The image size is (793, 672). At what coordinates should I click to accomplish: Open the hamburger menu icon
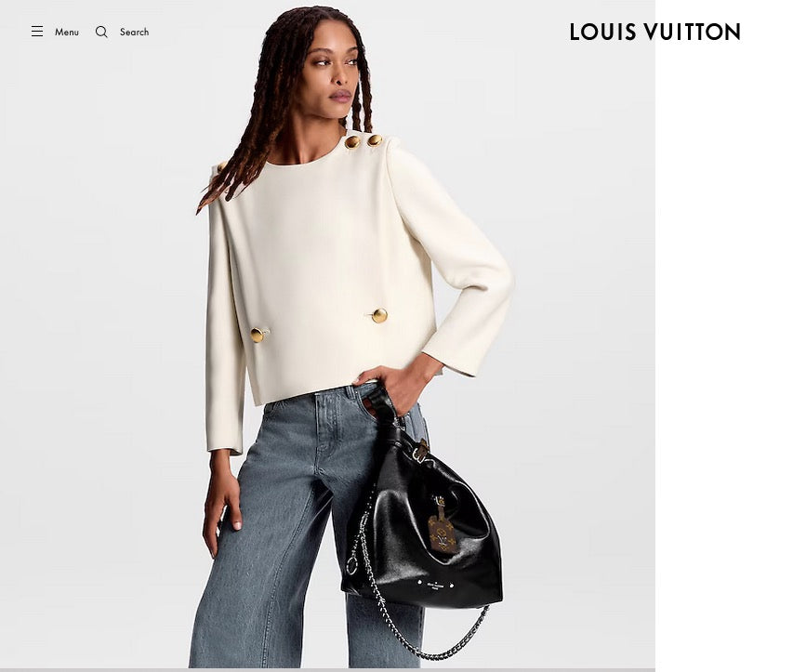click(37, 32)
